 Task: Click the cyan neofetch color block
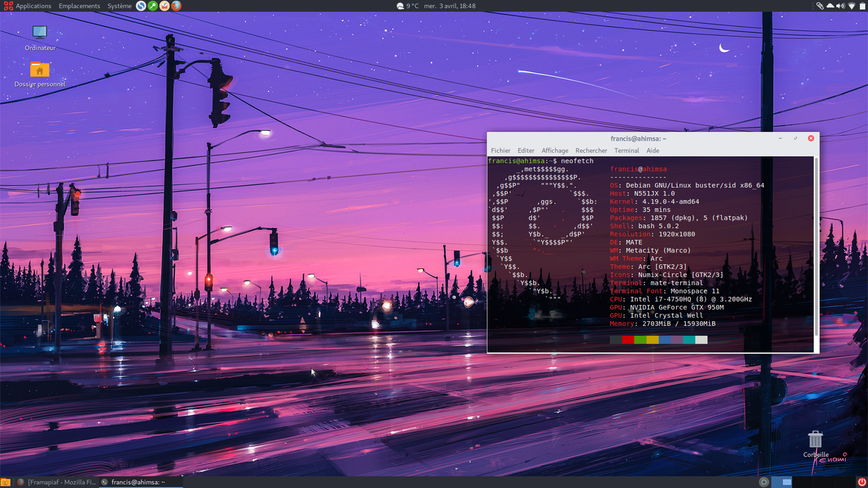pos(689,340)
